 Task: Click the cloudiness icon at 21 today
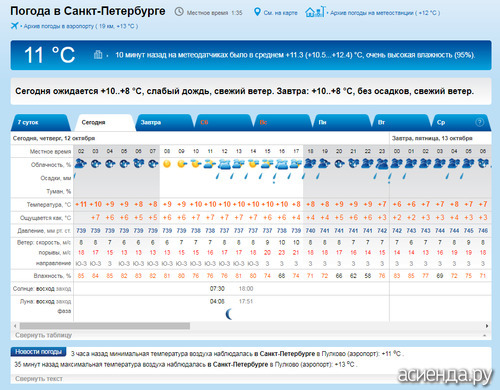353,163
